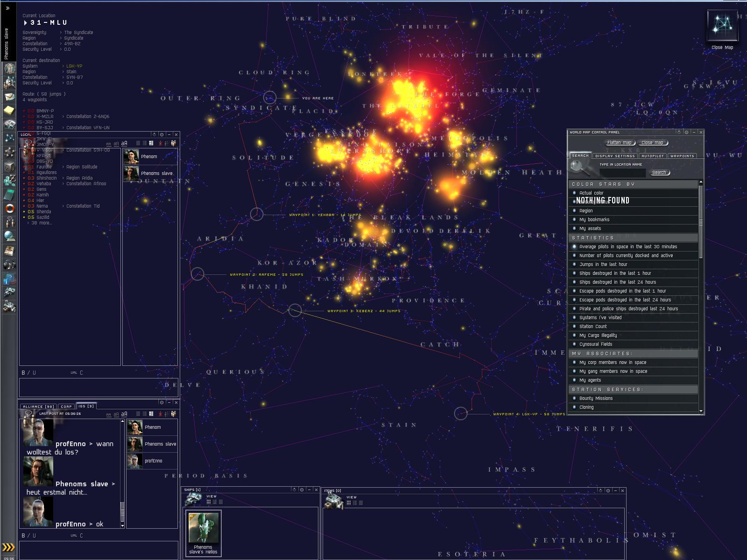Select profEnno in the IGS member list

coord(152,461)
